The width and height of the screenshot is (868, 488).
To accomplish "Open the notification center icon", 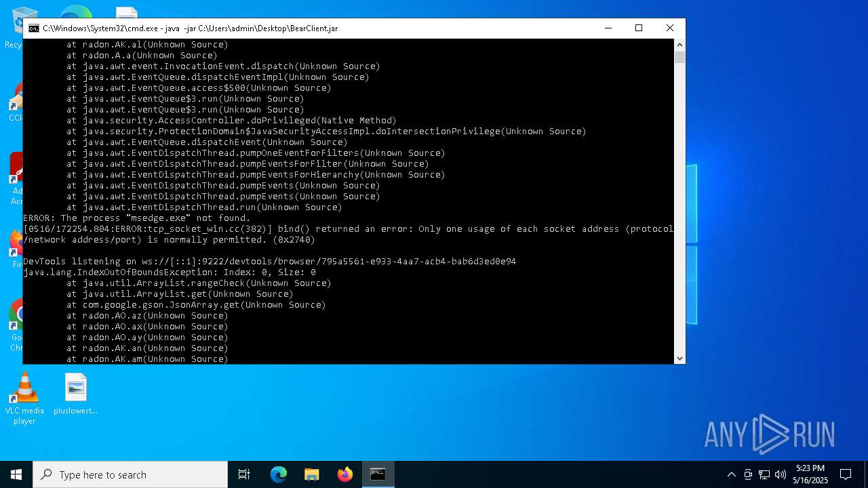I will tap(846, 474).
